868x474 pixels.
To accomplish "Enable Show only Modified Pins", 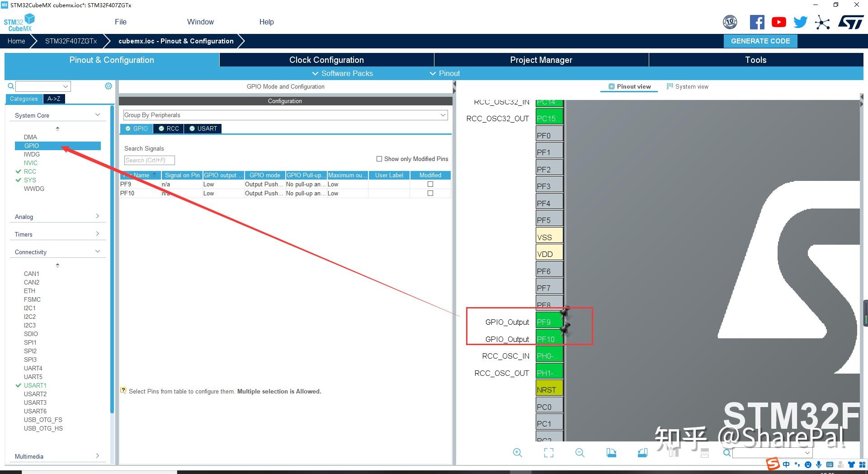I will click(379, 159).
